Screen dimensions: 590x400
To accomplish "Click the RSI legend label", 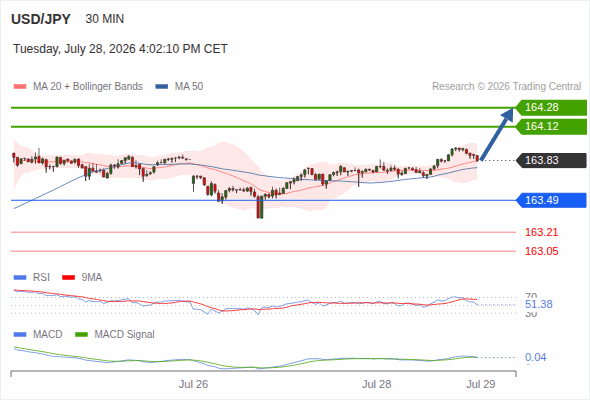I will click(41, 278).
